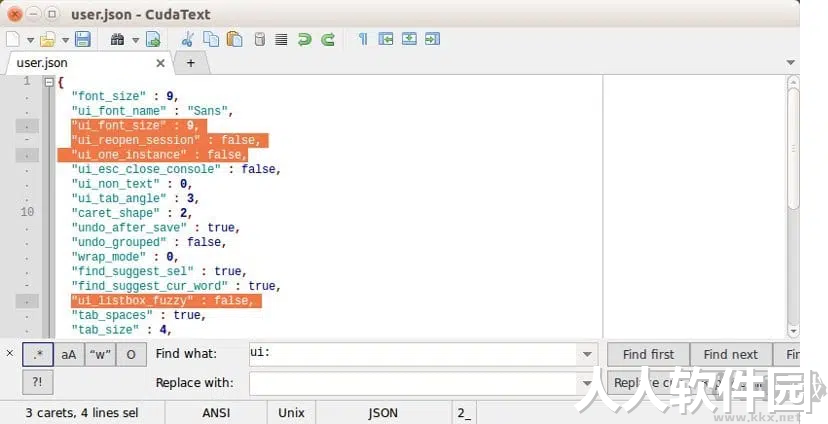Click the Find what input field
Viewport: 828px width, 424px height.
tap(413, 354)
